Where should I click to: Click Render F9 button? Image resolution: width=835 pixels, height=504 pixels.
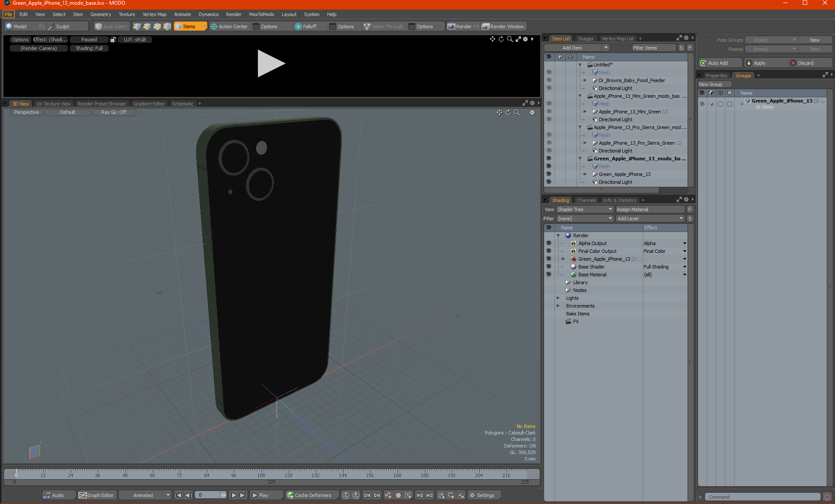463,27
